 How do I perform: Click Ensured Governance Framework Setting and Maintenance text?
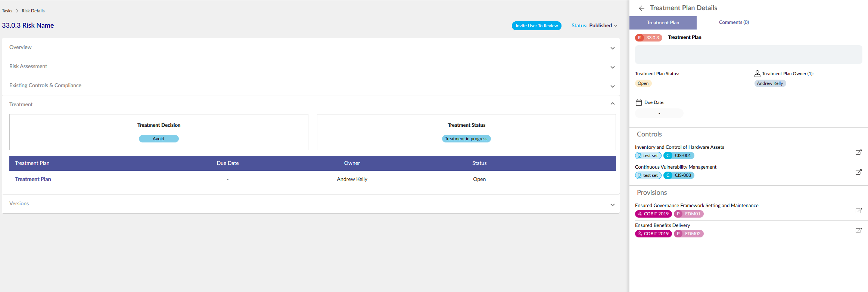[x=697, y=206]
